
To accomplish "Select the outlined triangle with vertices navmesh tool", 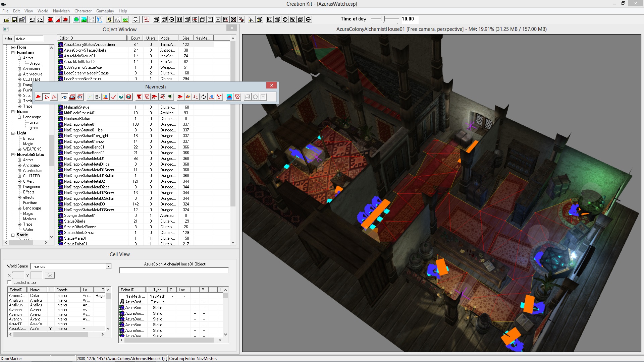I will pyautogui.click(x=47, y=97).
